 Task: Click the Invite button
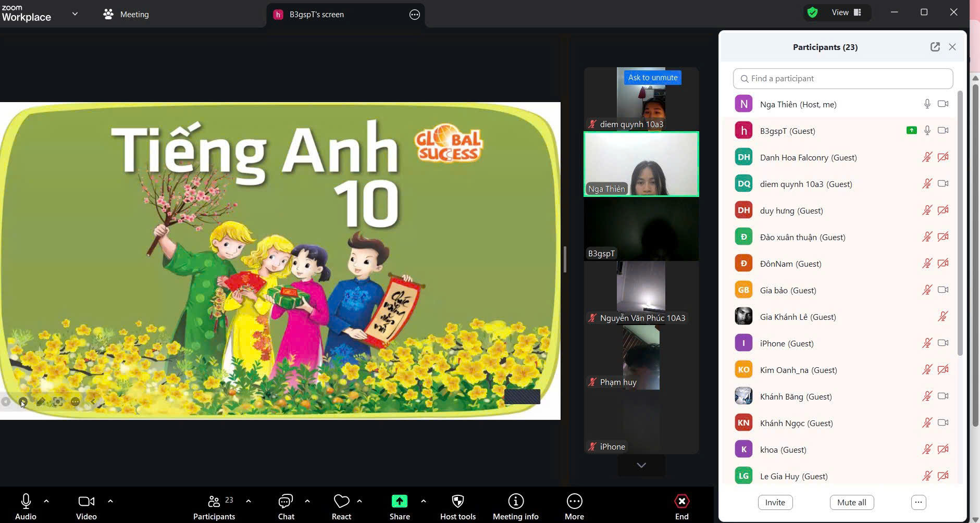pyautogui.click(x=775, y=502)
